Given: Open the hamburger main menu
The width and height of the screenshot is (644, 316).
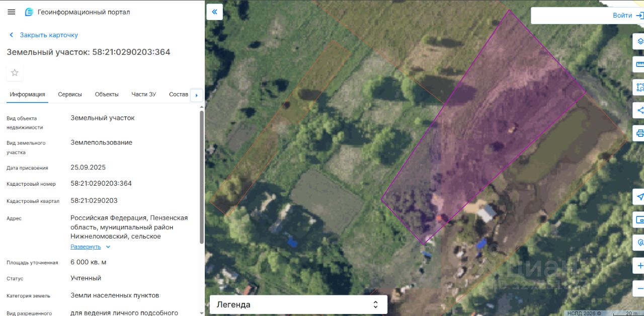Looking at the screenshot, I should tap(11, 12).
